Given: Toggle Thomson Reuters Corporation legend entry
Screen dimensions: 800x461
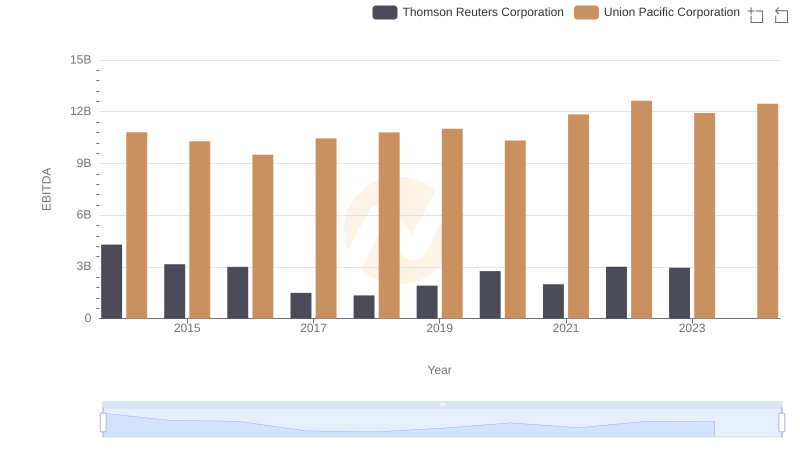Looking at the screenshot, I should (468, 12).
